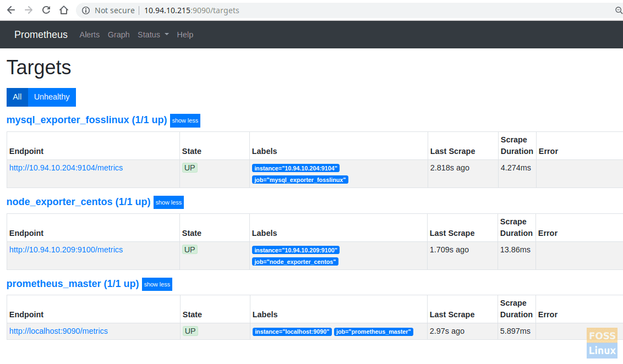Image resolution: width=623 pixels, height=364 pixels.
Task: Click the zoom magnifier icon in address bar
Action: [x=618, y=10]
